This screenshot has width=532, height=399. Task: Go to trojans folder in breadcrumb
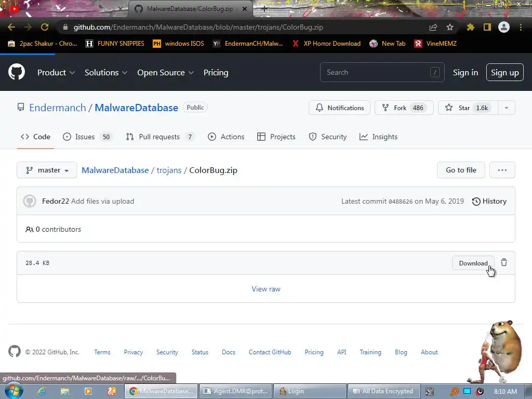point(169,170)
